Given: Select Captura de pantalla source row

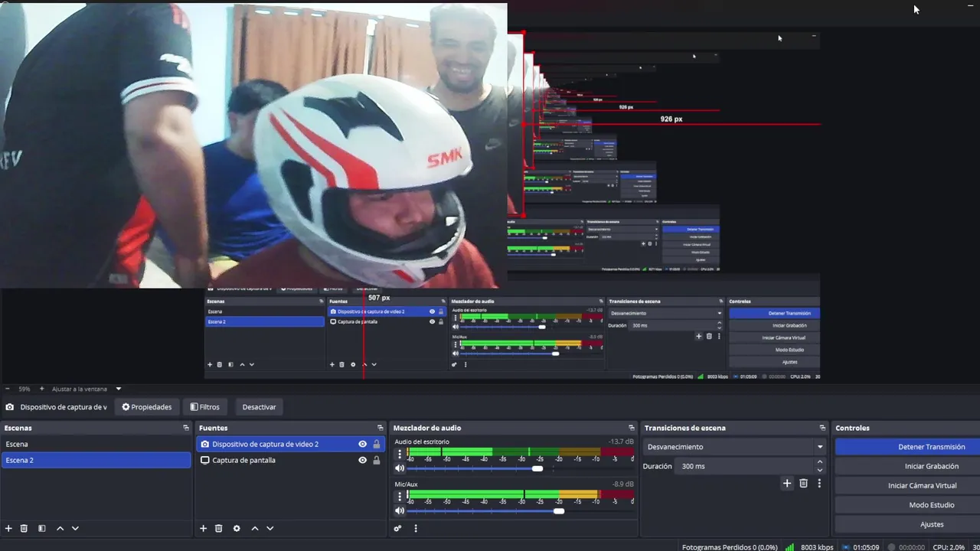Looking at the screenshot, I should pos(290,460).
